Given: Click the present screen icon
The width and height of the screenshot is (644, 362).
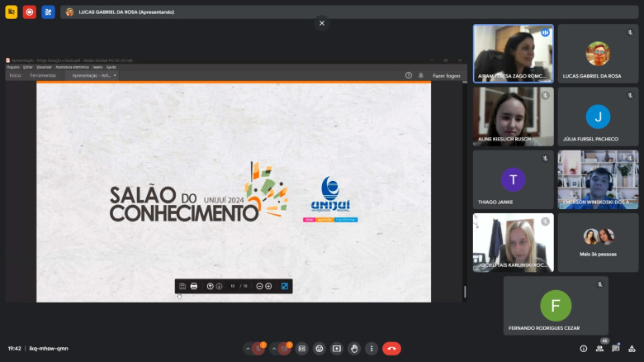Looking at the screenshot, I should 336,349.
